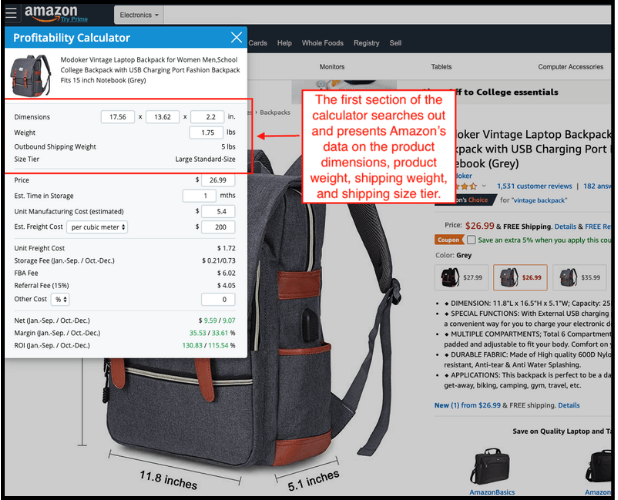
Task: Open the shipping Details link near price
Action: (x=565, y=227)
